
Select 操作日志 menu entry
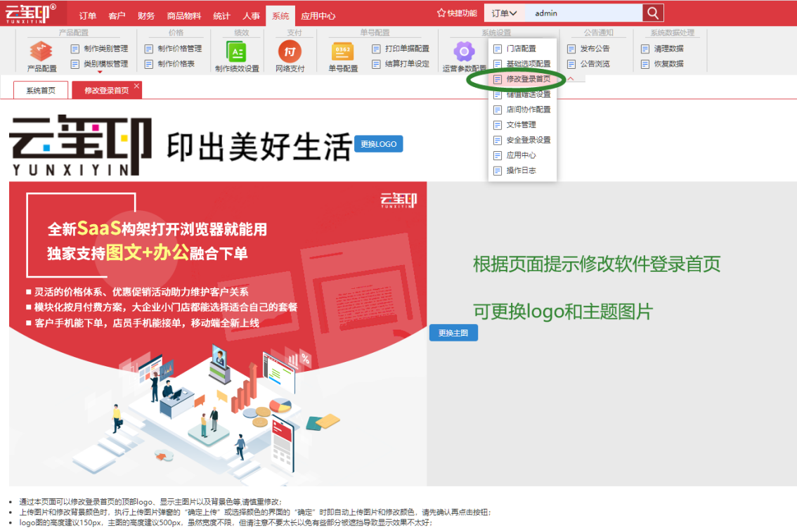[522, 171]
